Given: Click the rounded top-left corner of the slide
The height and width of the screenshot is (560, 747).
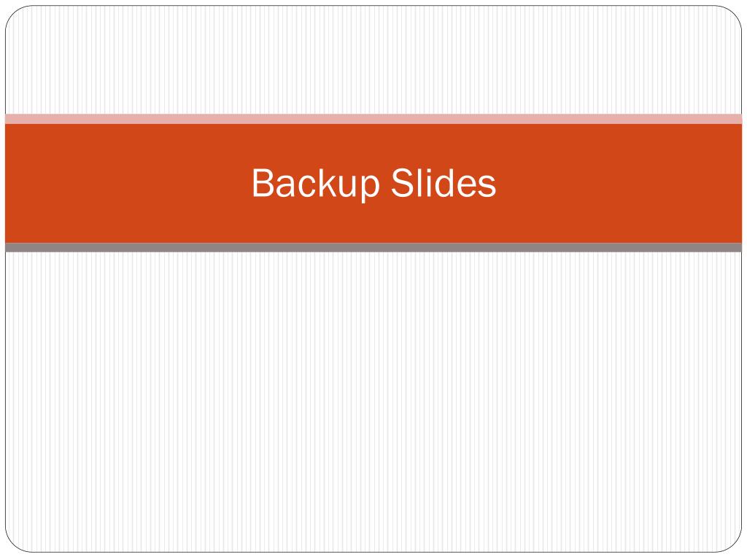Looking at the screenshot, I should [15, 15].
